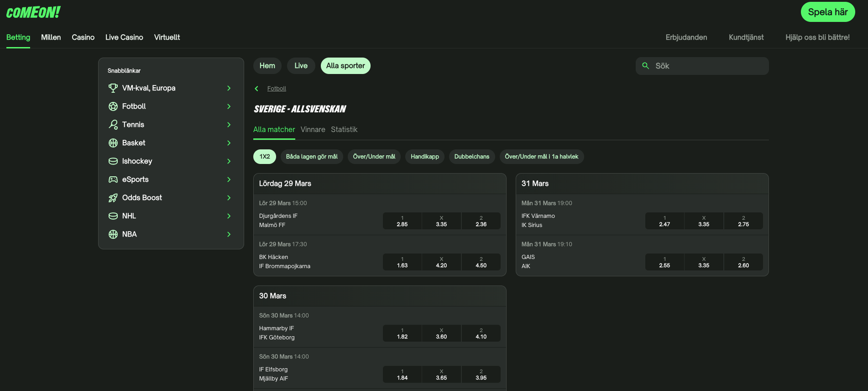This screenshot has width=868, height=391.
Task: Click the Alla sporter pill button
Action: (x=345, y=66)
